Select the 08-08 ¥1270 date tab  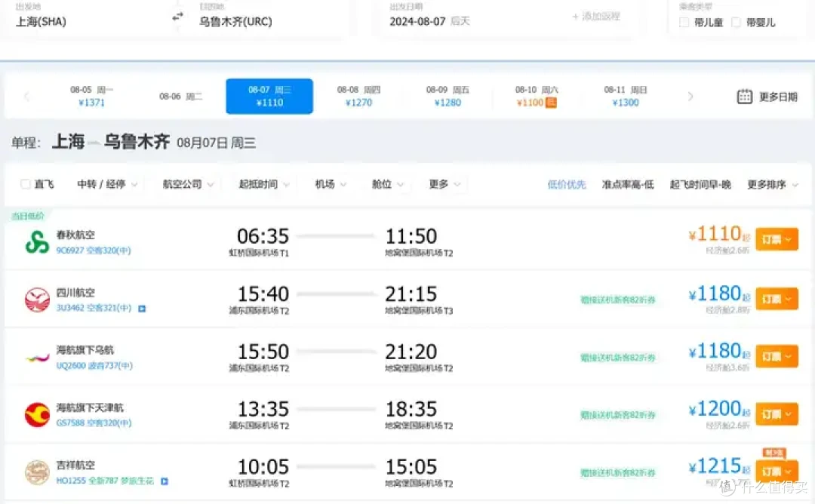[358, 96]
